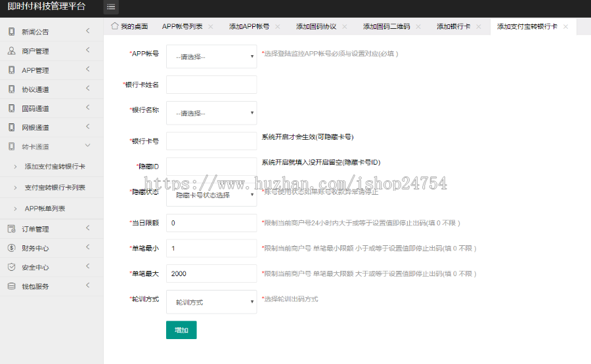Open the 订单管理 sidebar menu
Screen dimensions: 591x364
tap(52, 229)
